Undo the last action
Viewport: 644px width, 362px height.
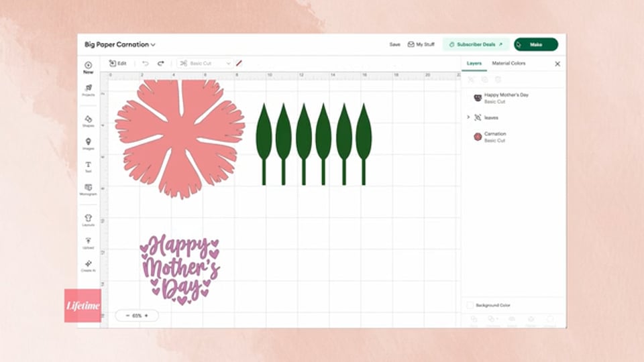pyautogui.click(x=146, y=63)
